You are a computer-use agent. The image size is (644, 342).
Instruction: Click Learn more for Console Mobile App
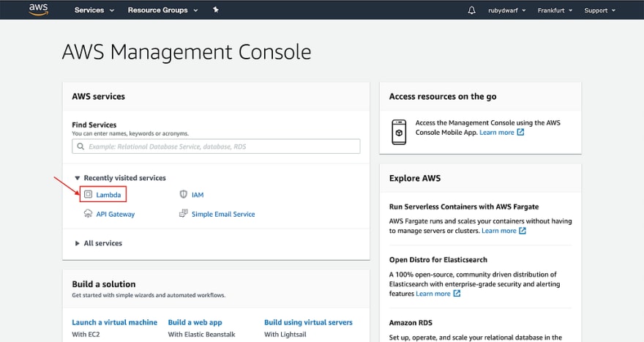point(497,133)
